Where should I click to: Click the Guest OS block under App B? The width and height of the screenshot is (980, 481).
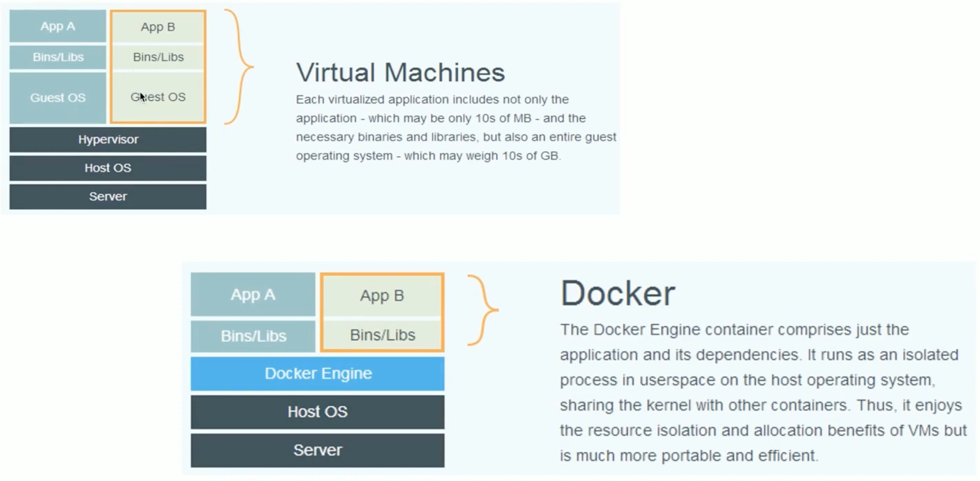pyautogui.click(x=158, y=97)
